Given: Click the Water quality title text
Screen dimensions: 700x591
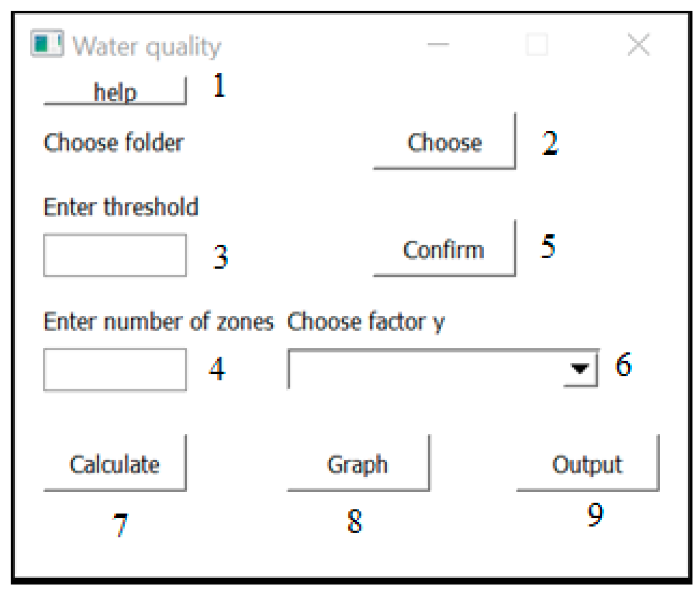Looking at the screenshot, I should click(x=147, y=47).
